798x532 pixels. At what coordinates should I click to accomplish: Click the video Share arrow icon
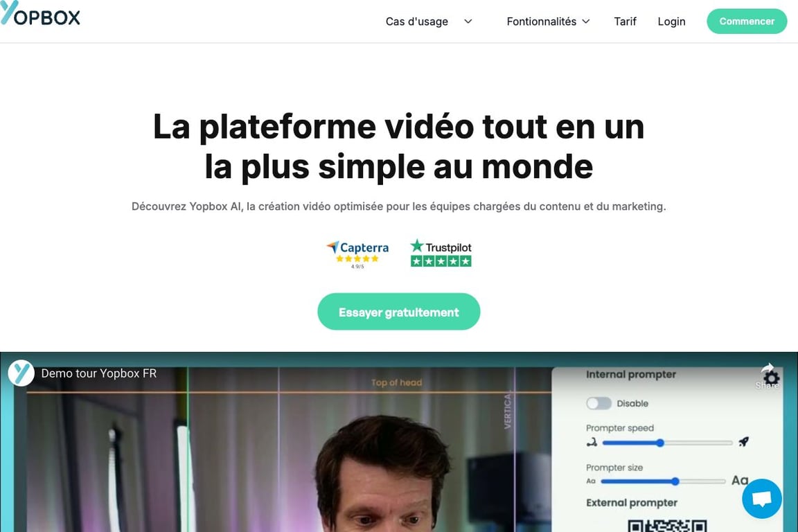point(767,368)
